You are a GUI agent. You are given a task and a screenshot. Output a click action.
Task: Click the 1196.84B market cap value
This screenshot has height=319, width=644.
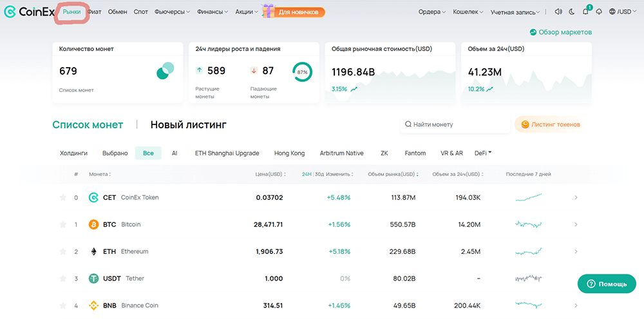(353, 72)
